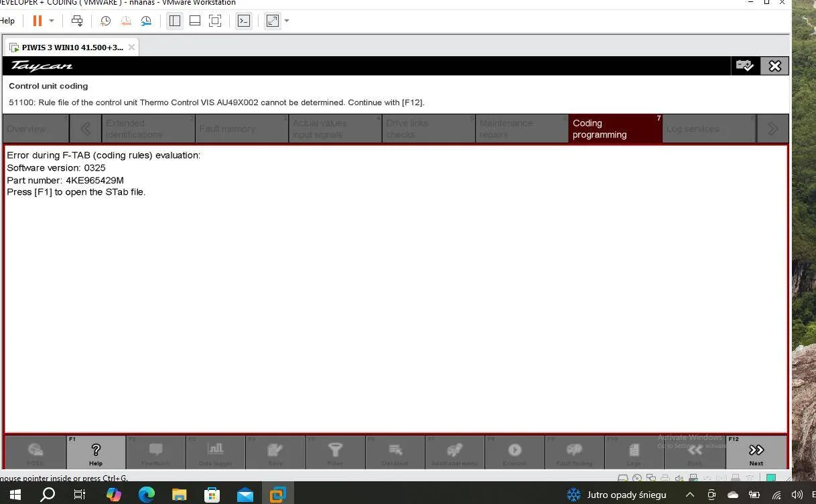Switch to VMware console view

click(x=244, y=21)
